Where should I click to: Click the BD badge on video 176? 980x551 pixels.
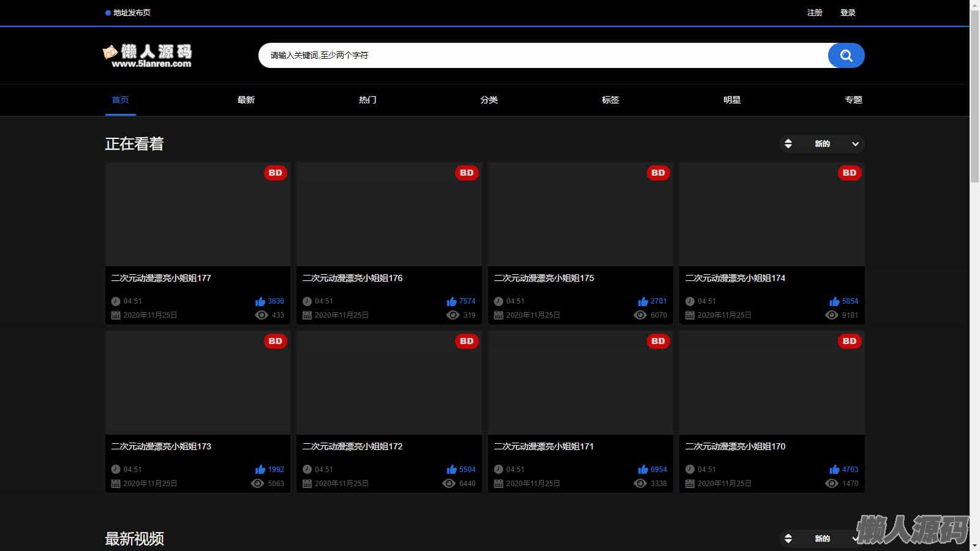(467, 173)
